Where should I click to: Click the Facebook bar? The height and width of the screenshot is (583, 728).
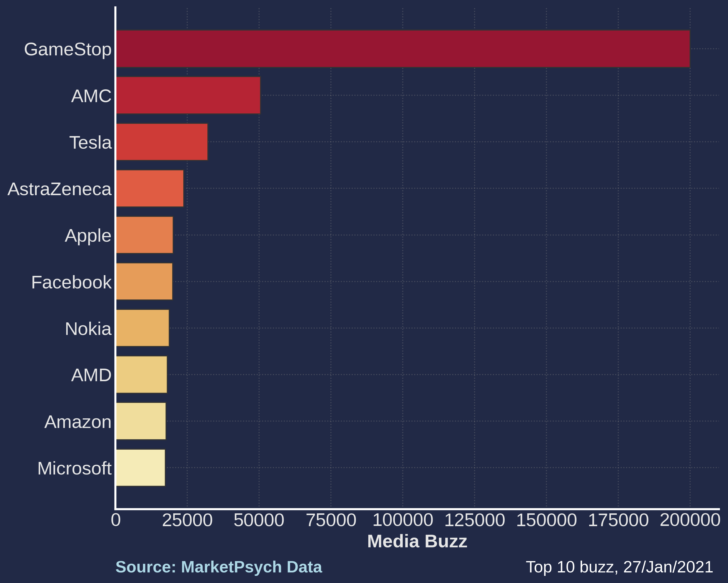click(144, 281)
